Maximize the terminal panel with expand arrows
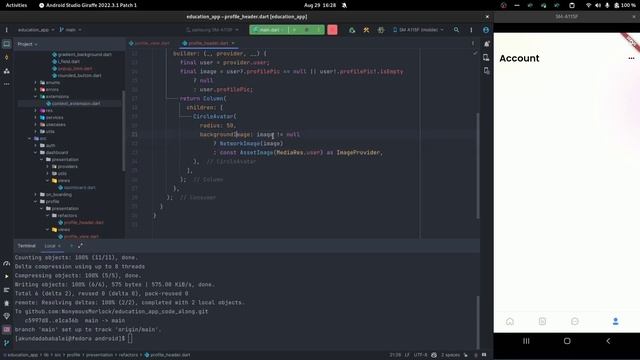 tap(80, 246)
